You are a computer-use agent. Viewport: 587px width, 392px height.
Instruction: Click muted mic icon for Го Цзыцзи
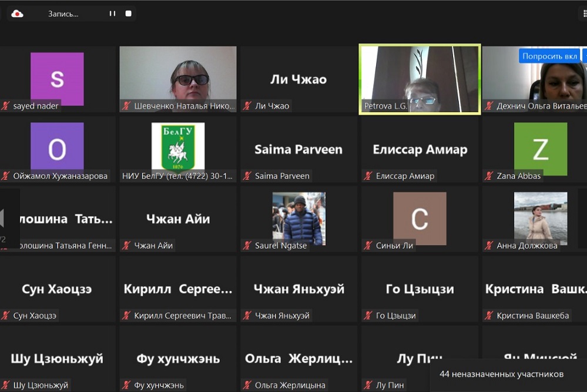[x=368, y=316]
